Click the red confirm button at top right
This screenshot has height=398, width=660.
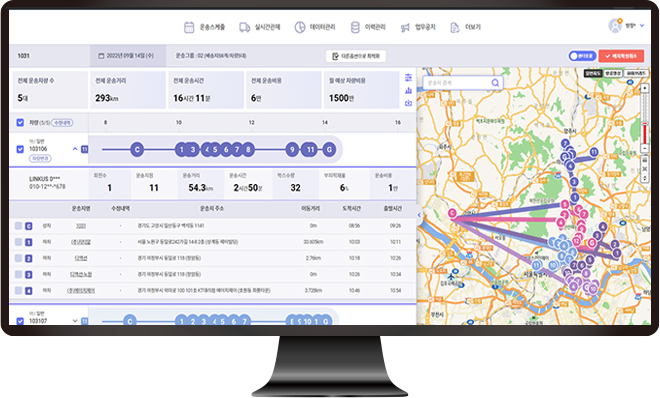coord(621,56)
